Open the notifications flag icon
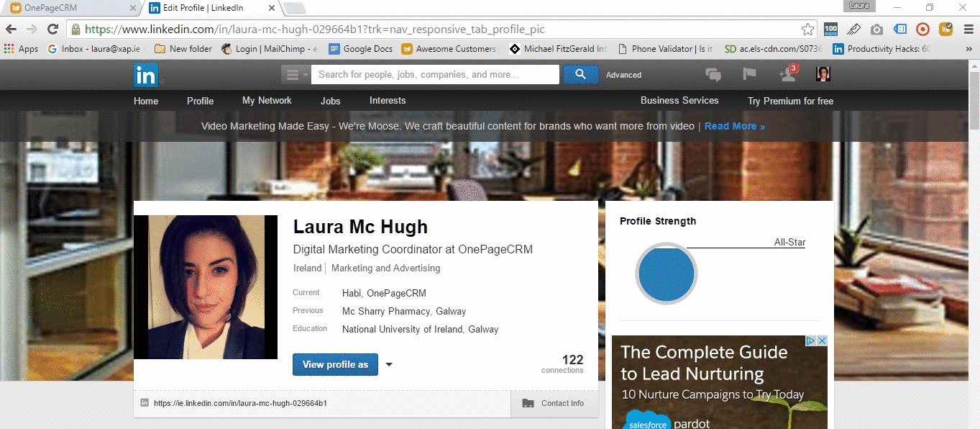 (x=749, y=73)
